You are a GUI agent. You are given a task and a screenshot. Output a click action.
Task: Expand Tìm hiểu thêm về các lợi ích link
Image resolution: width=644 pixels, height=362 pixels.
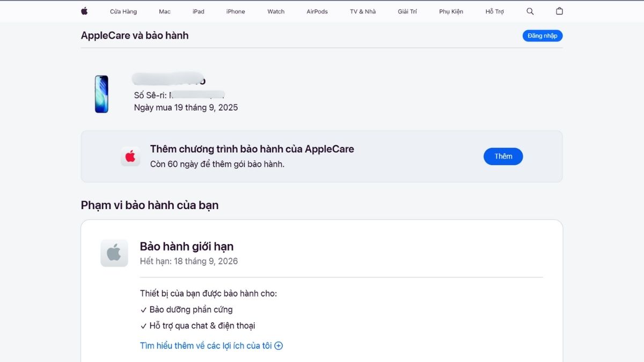[x=211, y=346]
